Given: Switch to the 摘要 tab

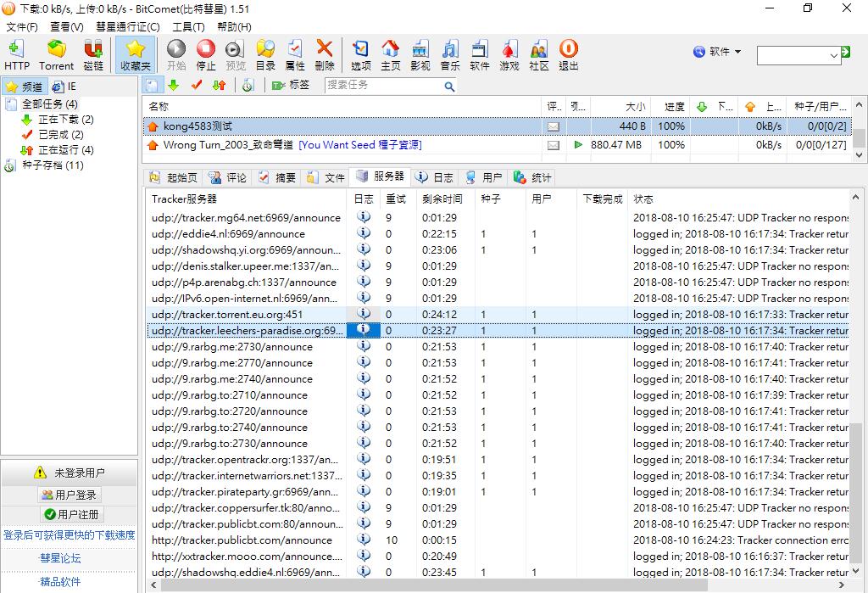Looking at the screenshot, I should tap(276, 177).
